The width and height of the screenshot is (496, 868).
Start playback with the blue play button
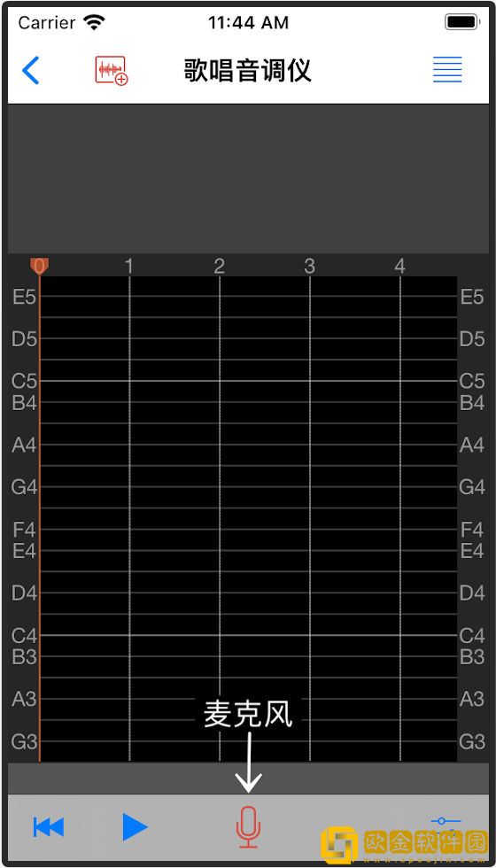pos(135,827)
